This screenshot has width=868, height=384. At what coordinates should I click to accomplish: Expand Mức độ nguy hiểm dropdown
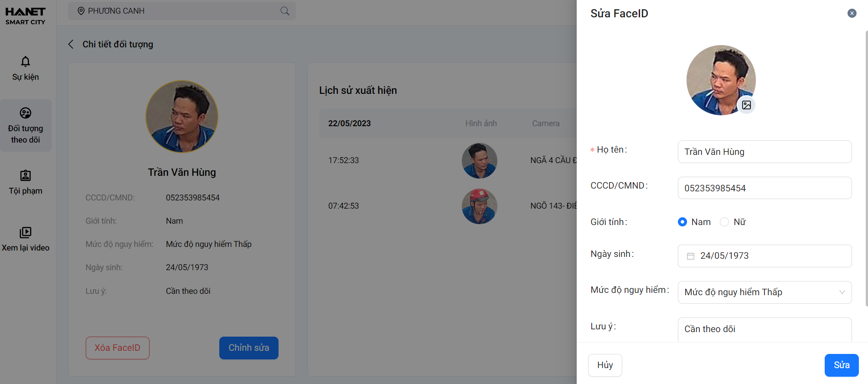click(x=842, y=292)
